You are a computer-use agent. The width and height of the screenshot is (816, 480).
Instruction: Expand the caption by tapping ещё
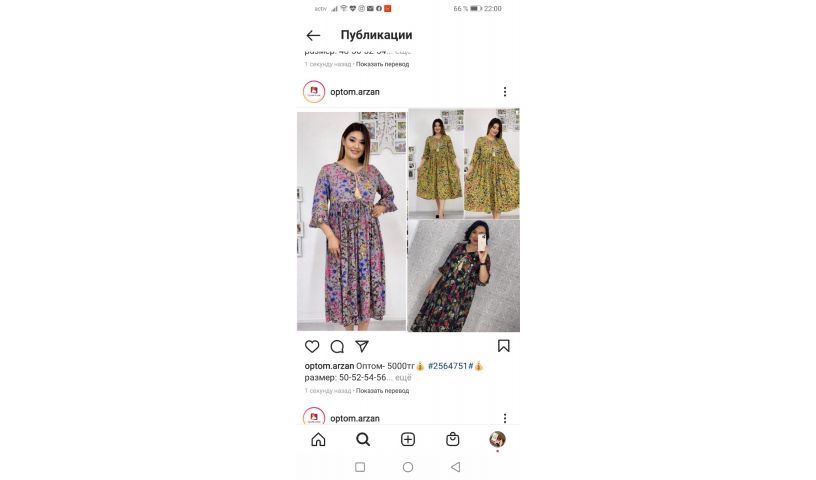tap(403, 377)
